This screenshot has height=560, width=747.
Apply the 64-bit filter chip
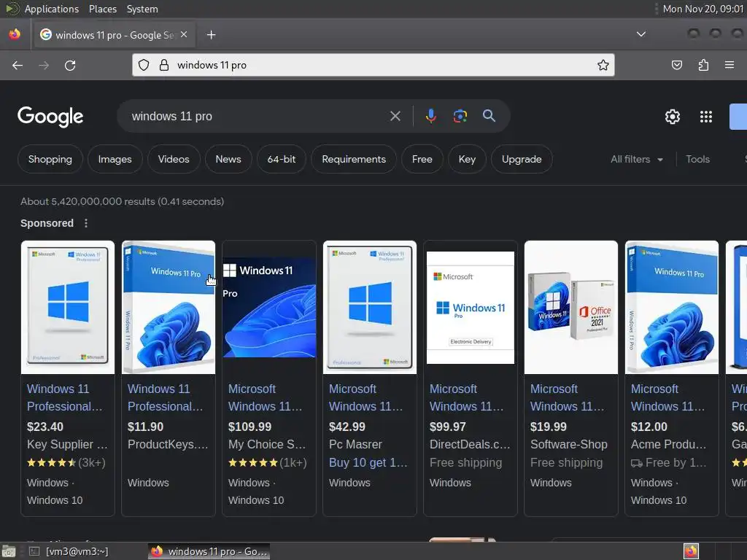(x=281, y=159)
